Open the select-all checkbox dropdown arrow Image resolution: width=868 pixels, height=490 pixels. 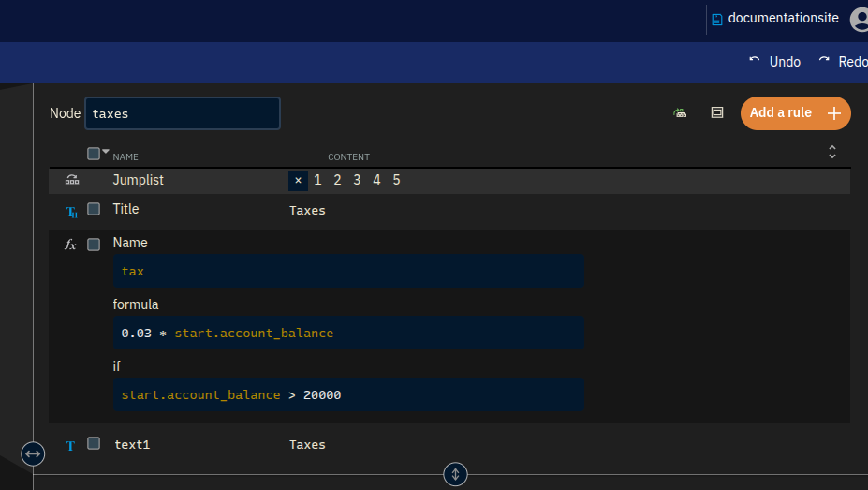(x=105, y=151)
